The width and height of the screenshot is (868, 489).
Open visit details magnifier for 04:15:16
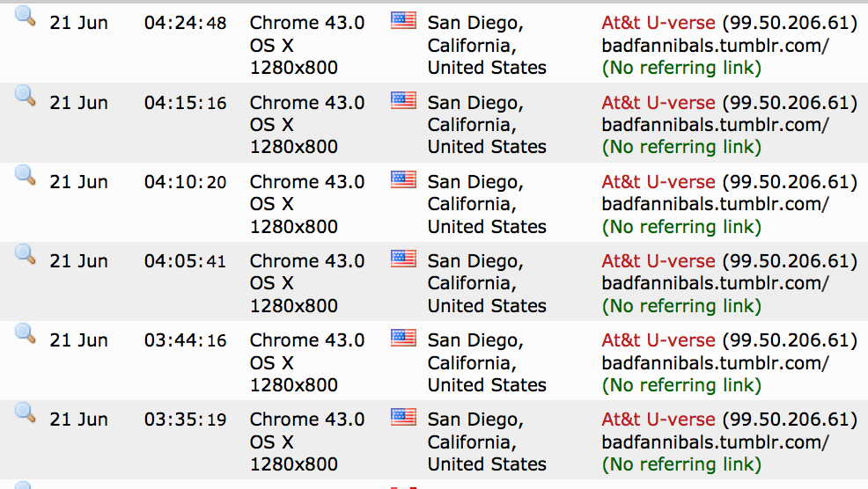26,95
